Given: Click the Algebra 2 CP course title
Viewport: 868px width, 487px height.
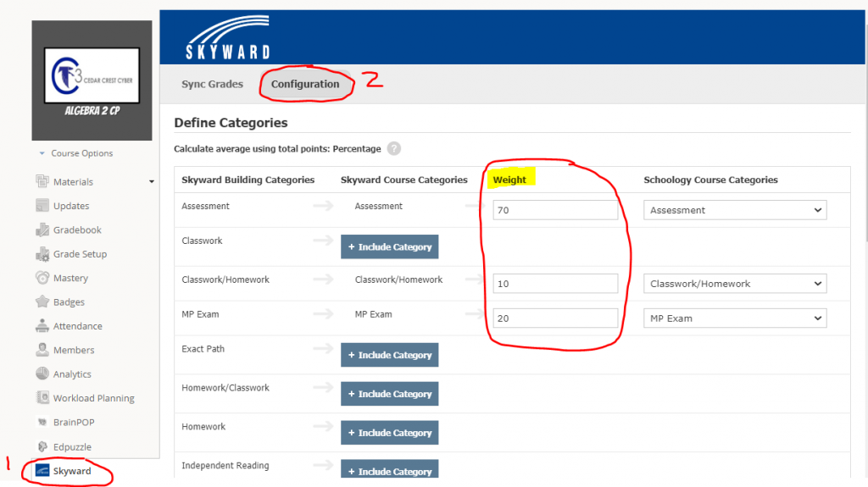Looking at the screenshot, I should click(92, 111).
